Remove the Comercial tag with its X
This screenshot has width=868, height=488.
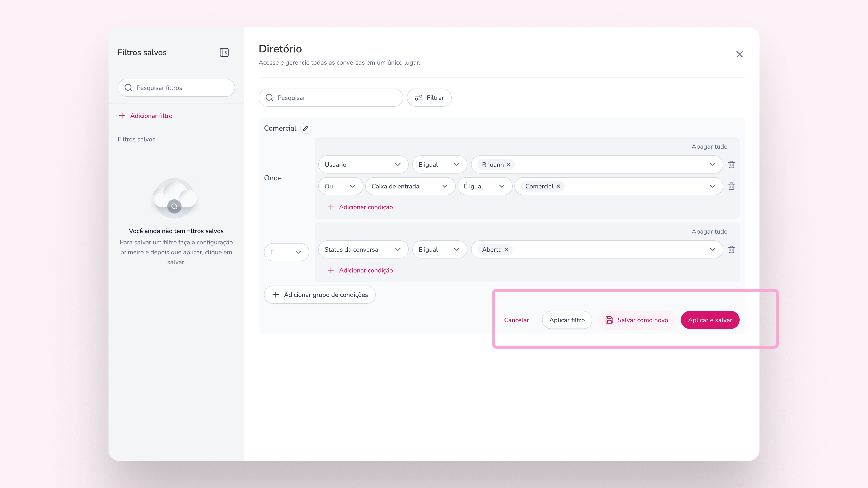[558, 186]
